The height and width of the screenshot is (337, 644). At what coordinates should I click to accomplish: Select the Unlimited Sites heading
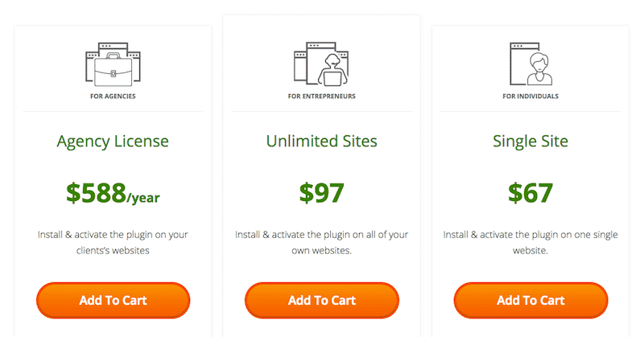(x=321, y=142)
